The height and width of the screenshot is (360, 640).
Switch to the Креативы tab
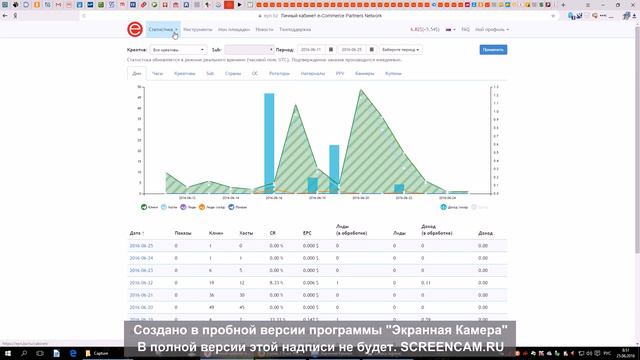184,73
